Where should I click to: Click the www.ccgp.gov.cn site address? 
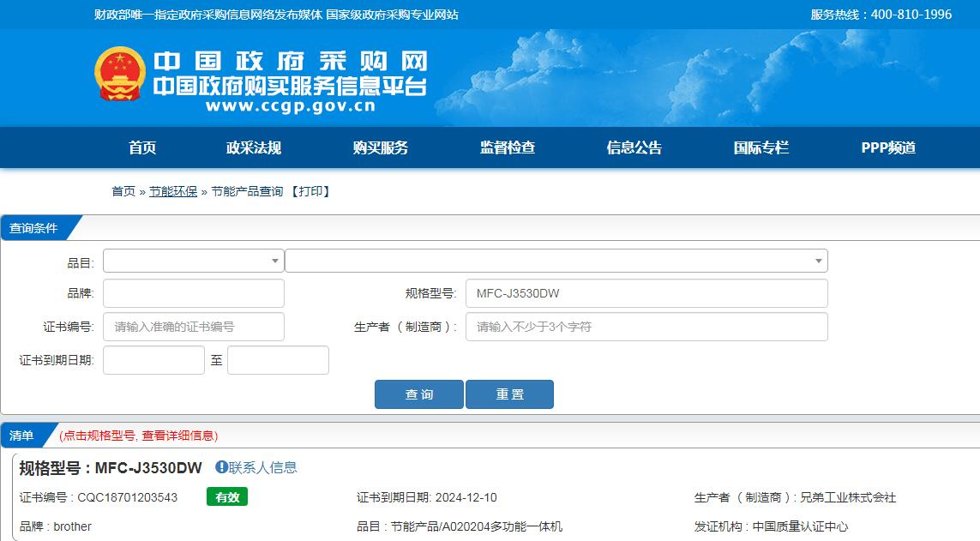point(291,105)
